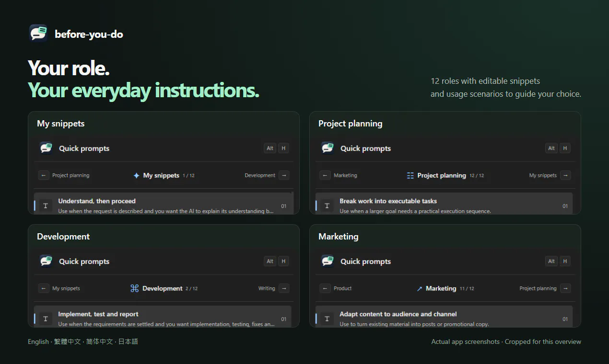Click the list icon beside Project planning title

tap(410, 175)
